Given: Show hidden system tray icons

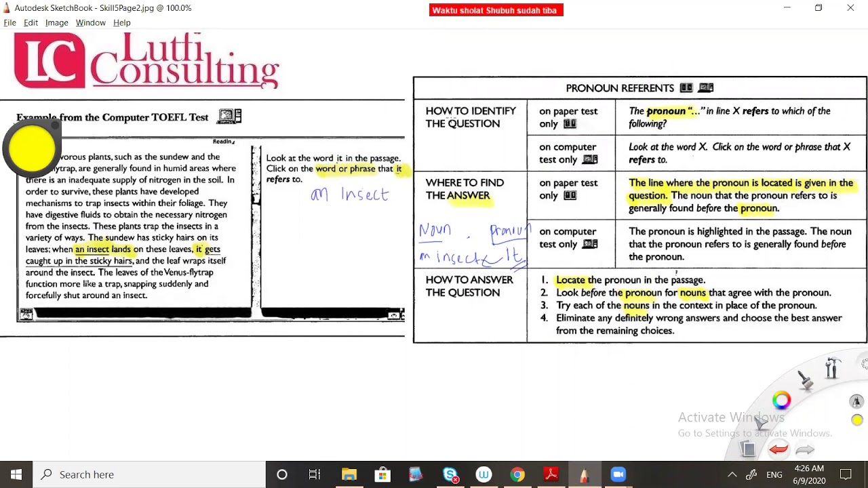Looking at the screenshot, I should (x=732, y=474).
